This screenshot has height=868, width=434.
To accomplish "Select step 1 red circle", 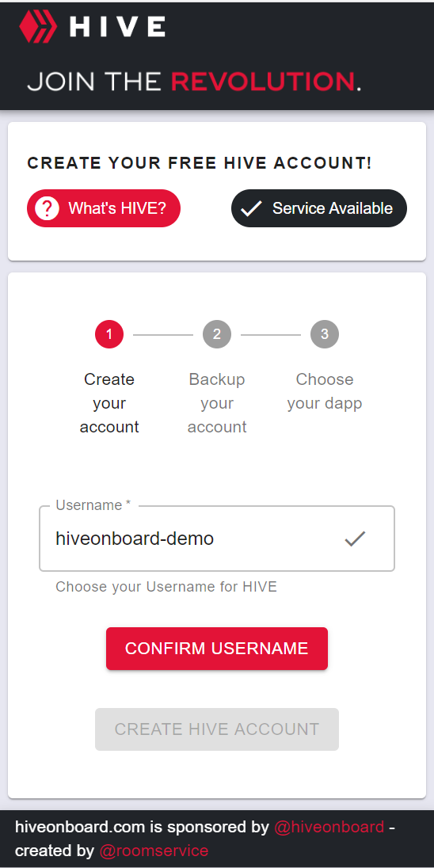I will (109, 334).
